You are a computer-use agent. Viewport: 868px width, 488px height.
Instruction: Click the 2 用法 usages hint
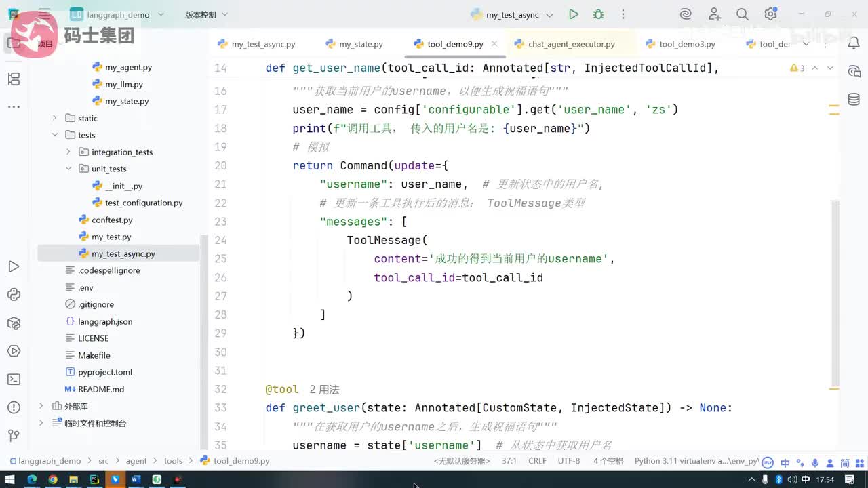pos(324,390)
